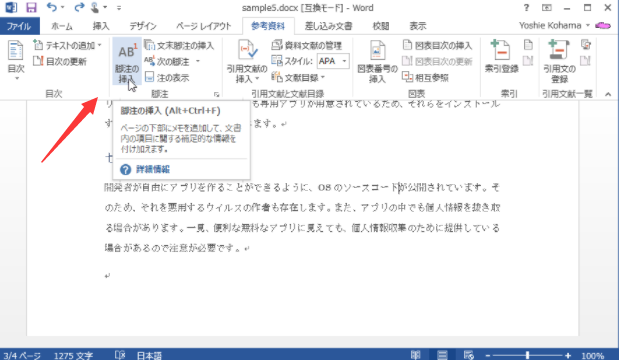
Task: Click the Save icon in quick access toolbar
Action: (31, 8)
